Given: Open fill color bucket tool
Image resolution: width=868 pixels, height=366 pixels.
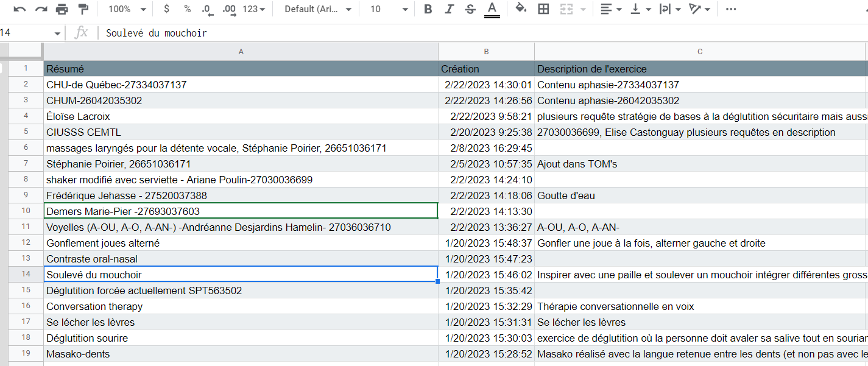Looking at the screenshot, I should pyautogui.click(x=521, y=9).
